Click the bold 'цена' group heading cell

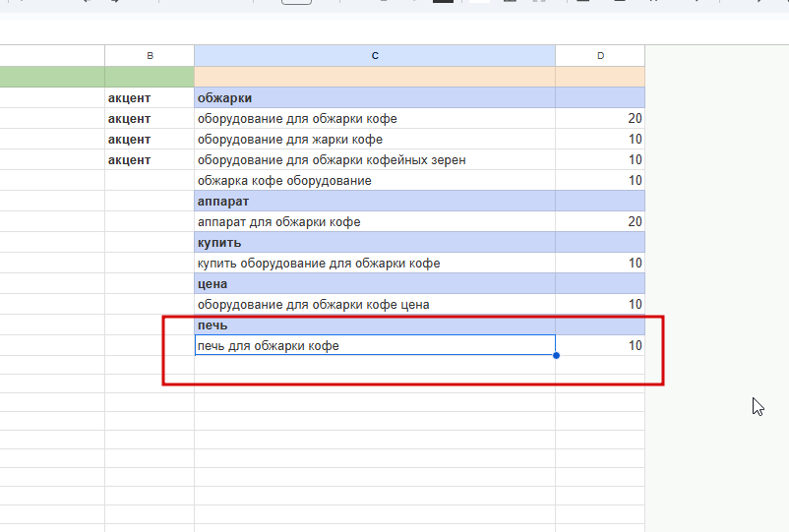coord(375,283)
